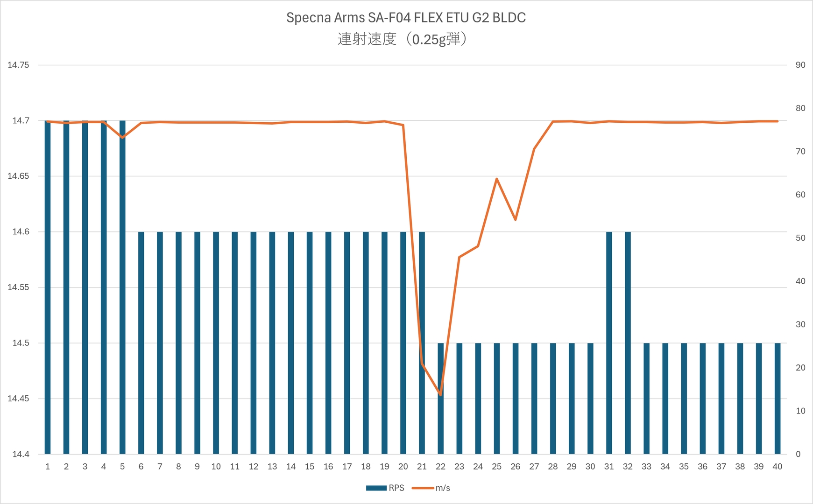The height and width of the screenshot is (504, 813).
Task: Select right axis label "80"
Action: [x=800, y=108]
